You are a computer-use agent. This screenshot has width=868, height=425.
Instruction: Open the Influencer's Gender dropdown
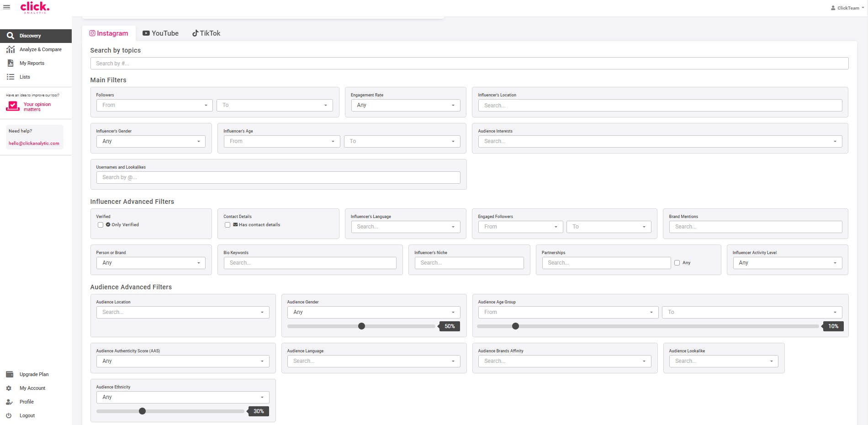click(151, 141)
